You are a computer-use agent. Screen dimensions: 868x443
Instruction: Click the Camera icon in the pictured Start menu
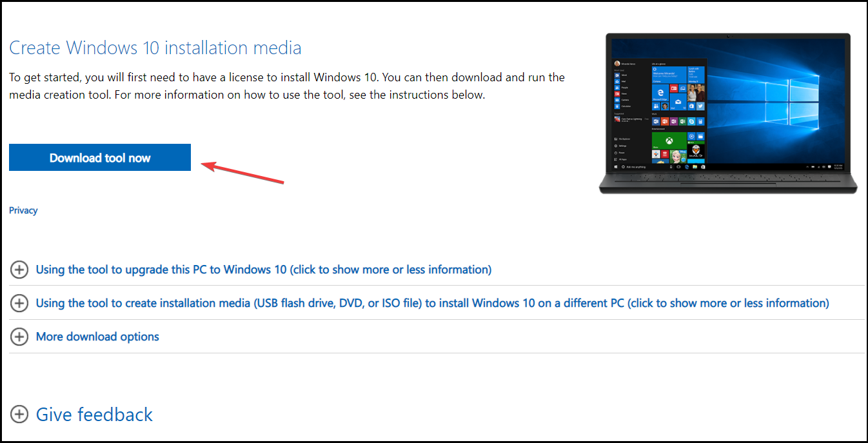click(617, 100)
